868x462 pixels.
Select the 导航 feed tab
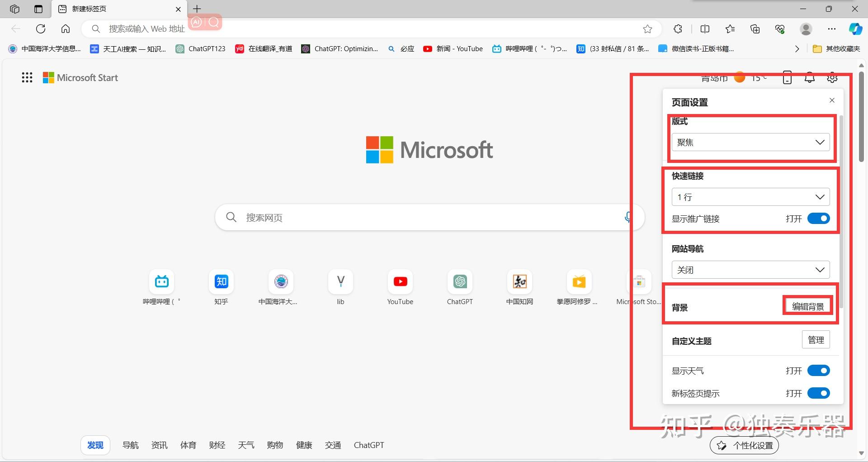(131, 445)
